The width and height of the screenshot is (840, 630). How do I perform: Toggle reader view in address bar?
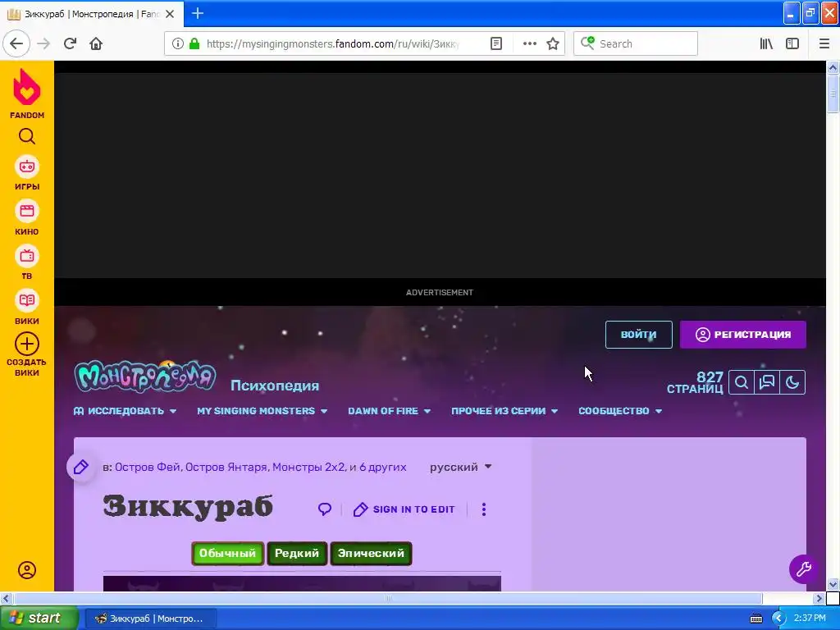point(496,43)
